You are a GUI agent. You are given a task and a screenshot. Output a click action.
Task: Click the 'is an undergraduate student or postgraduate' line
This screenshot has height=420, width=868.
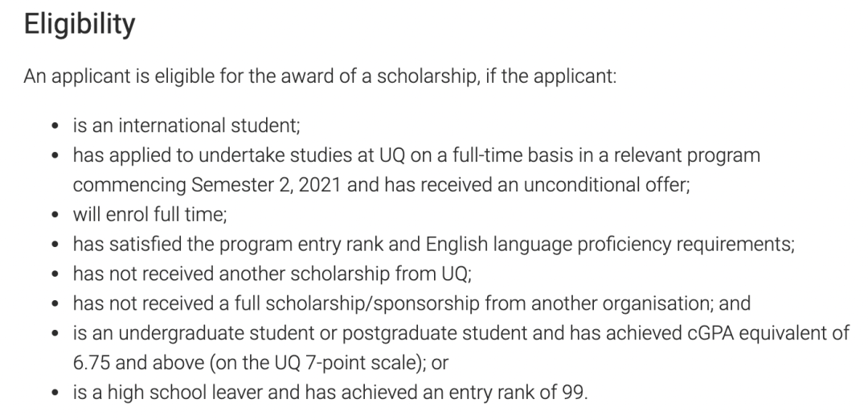[x=461, y=333]
